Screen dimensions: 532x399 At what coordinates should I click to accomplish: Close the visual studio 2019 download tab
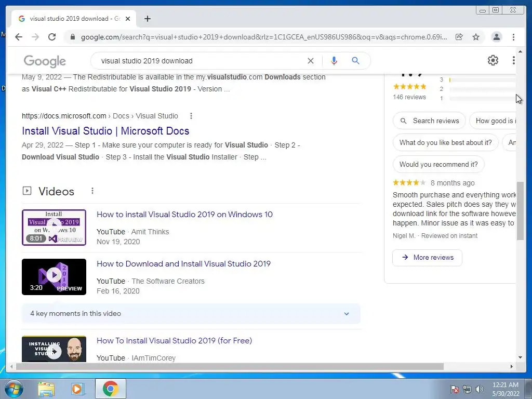click(128, 19)
